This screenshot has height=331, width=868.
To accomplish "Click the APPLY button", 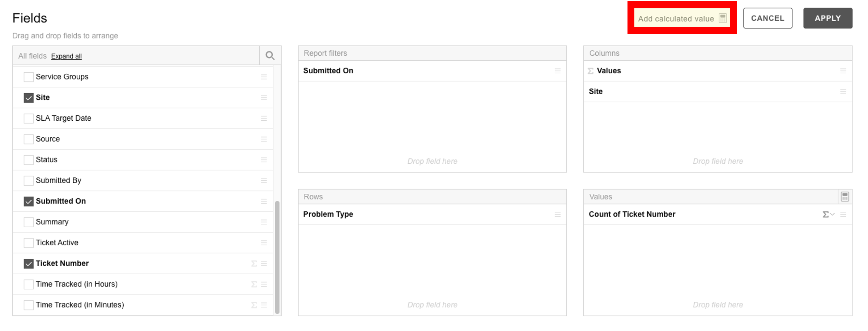I will 827,18.
